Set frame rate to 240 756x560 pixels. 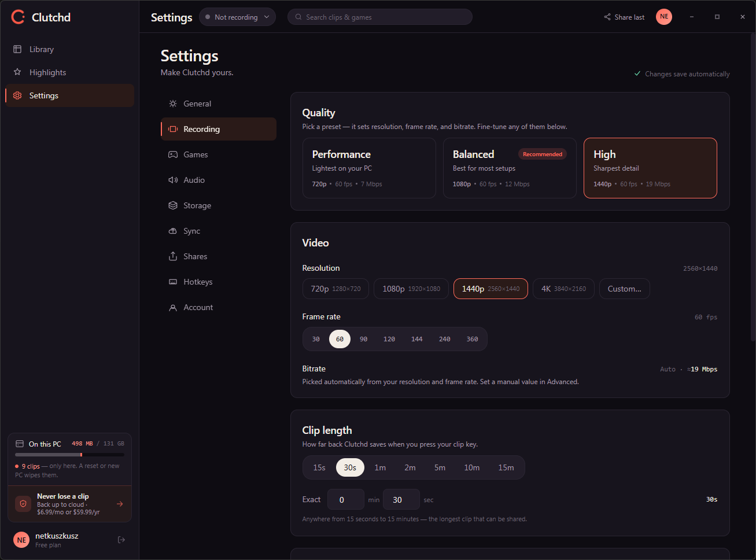(x=445, y=339)
